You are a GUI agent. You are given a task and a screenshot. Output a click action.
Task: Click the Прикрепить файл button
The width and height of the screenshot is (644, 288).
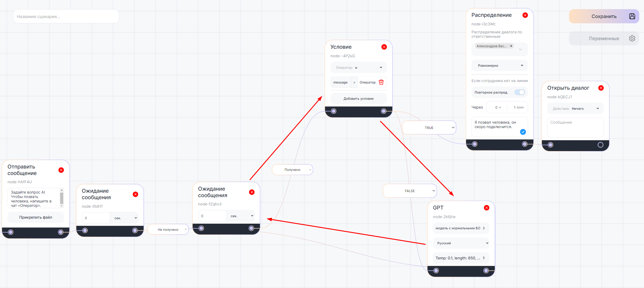click(35, 217)
